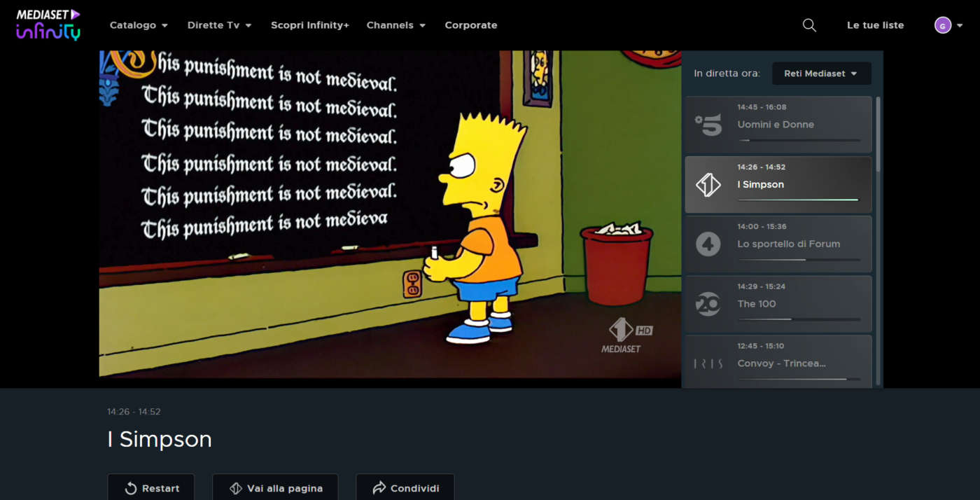Open the search icon
The image size is (980, 500).
(x=808, y=25)
